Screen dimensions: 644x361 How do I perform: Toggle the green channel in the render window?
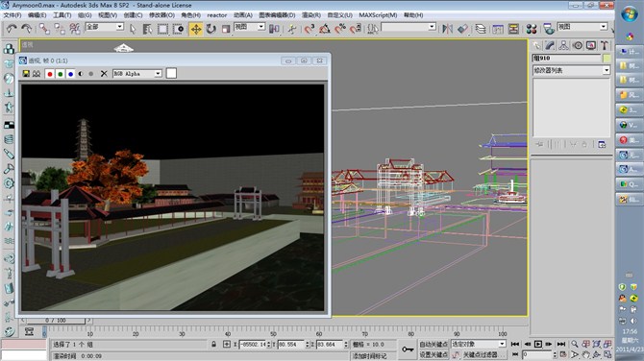coord(61,74)
